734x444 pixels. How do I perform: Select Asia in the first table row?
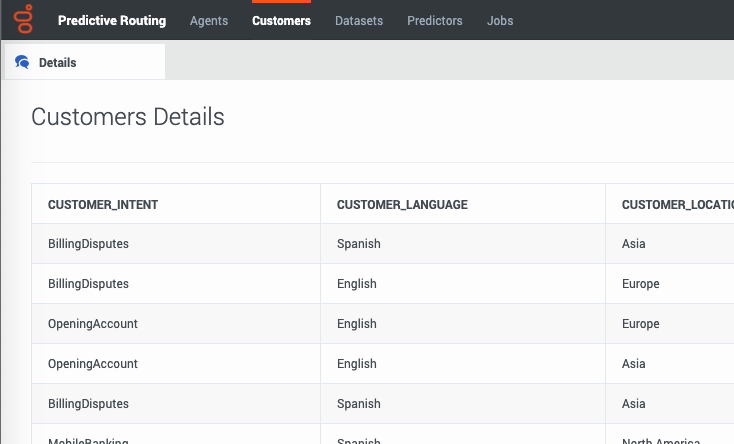pos(633,244)
